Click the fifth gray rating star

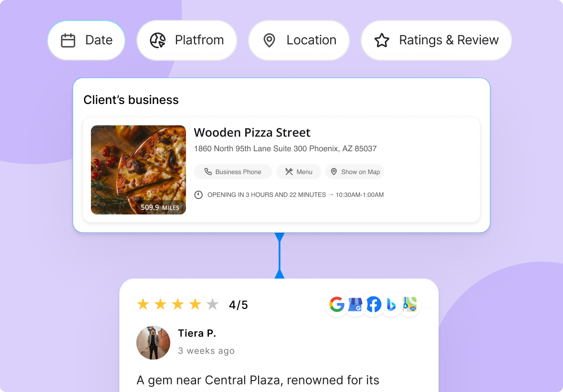click(212, 304)
